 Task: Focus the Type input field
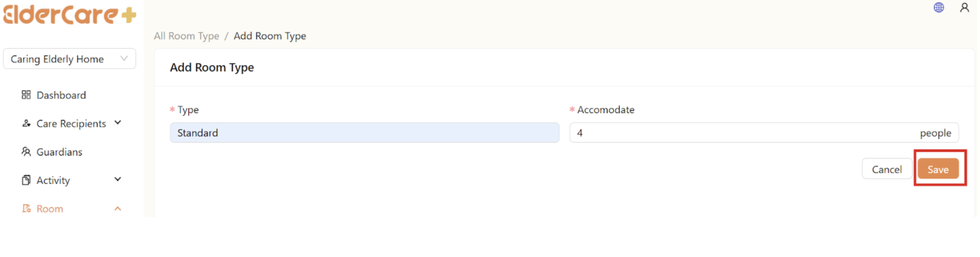364,133
